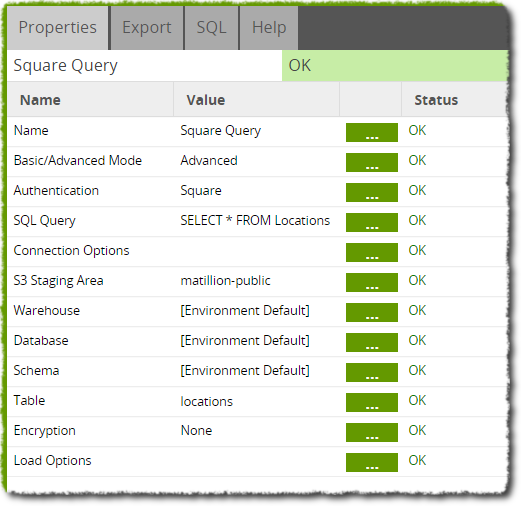Click the 'locations' table value
Viewport: 521px width, 506px height.
click(x=206, y=401)
